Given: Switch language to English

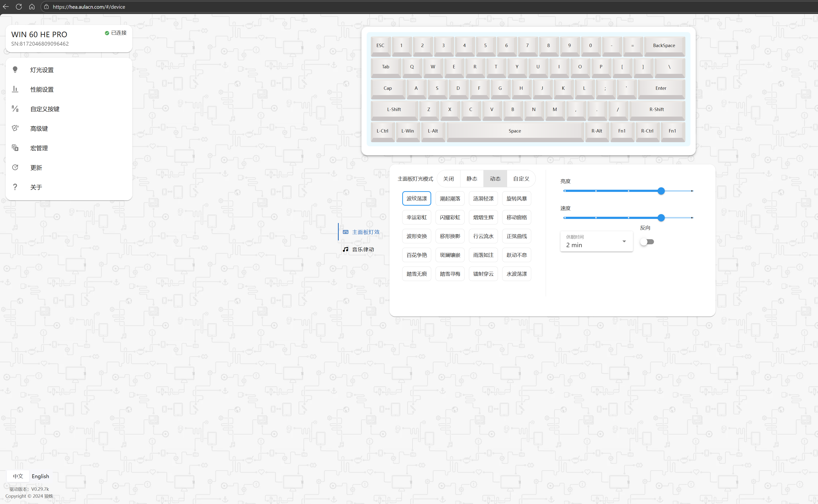Looking at the screenshot, I should 40,476.
